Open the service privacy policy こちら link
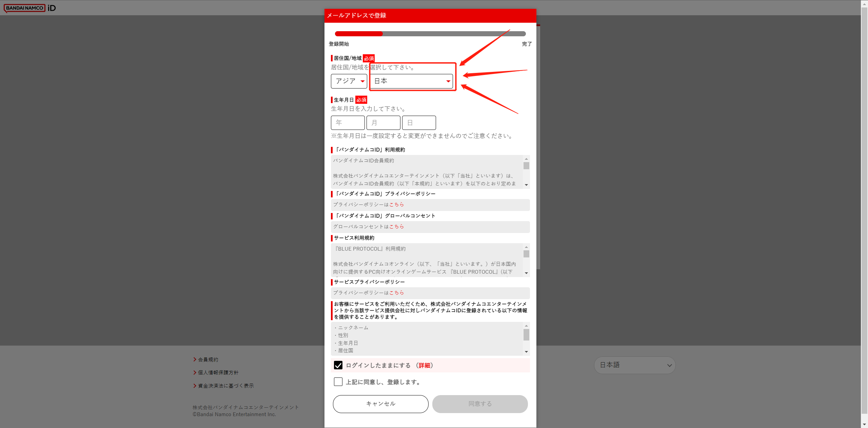This screenshot has width=868, height=428. click(396, 293)
